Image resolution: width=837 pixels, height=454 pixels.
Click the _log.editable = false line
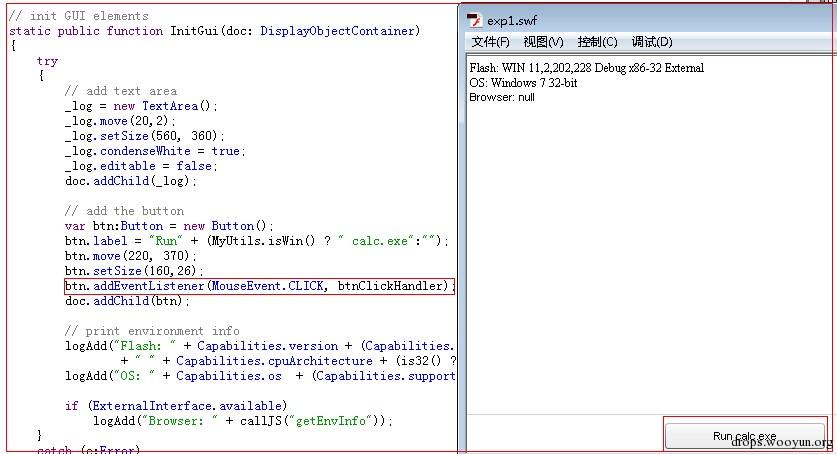click(x=141, y=166)
